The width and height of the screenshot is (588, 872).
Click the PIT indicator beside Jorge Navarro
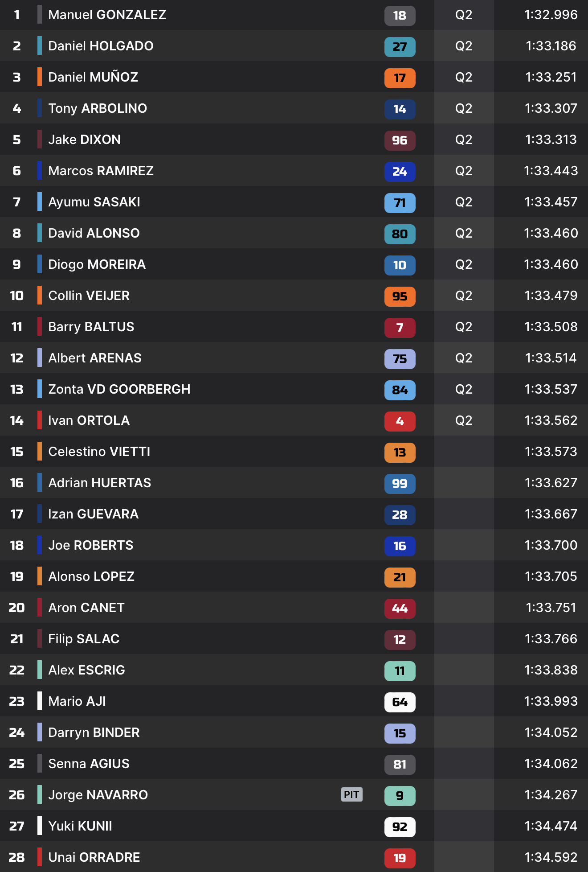[351, 794]
